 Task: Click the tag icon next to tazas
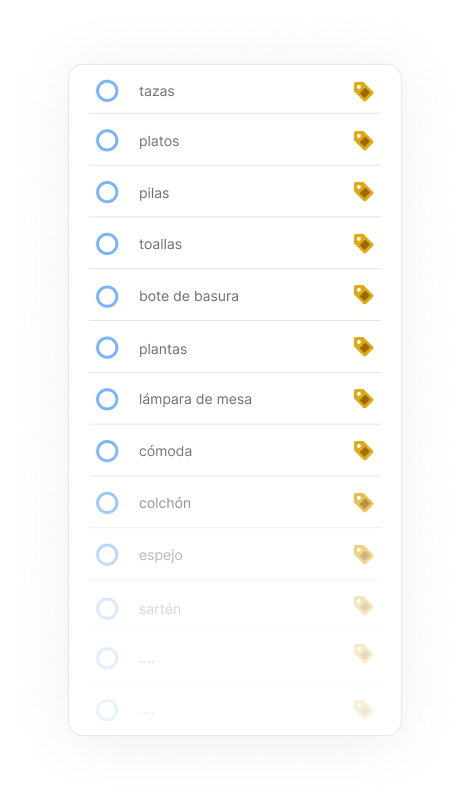tap(363, 92)
